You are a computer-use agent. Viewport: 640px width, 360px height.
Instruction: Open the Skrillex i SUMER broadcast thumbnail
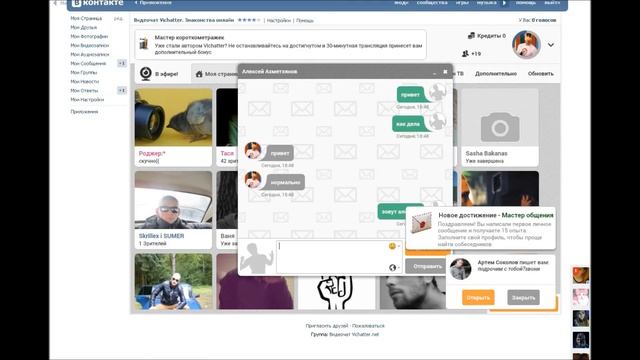173,200
